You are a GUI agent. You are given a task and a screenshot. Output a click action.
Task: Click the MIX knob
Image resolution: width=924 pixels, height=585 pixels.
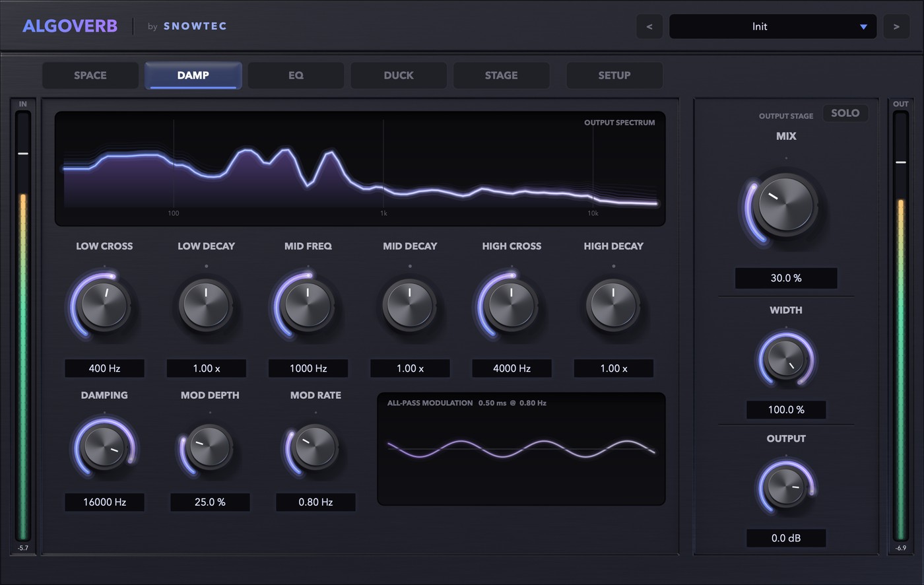coord(785,205)
